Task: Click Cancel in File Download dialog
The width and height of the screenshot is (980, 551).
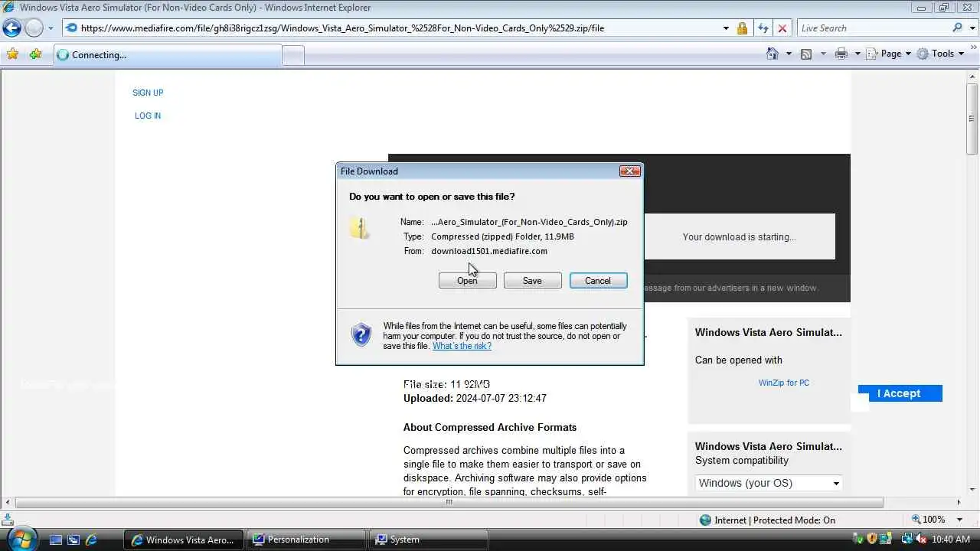Action: point(598,281)
